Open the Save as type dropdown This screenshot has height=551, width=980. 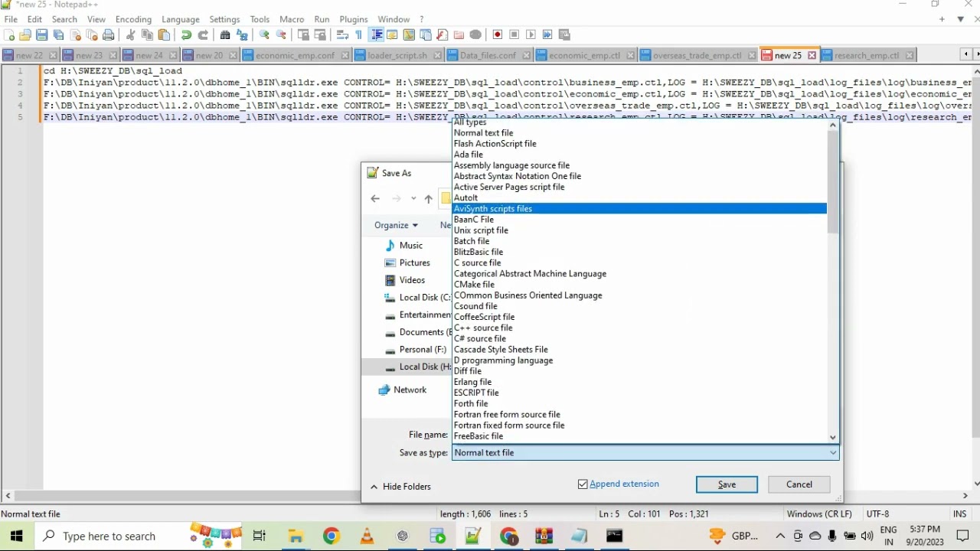645,453
